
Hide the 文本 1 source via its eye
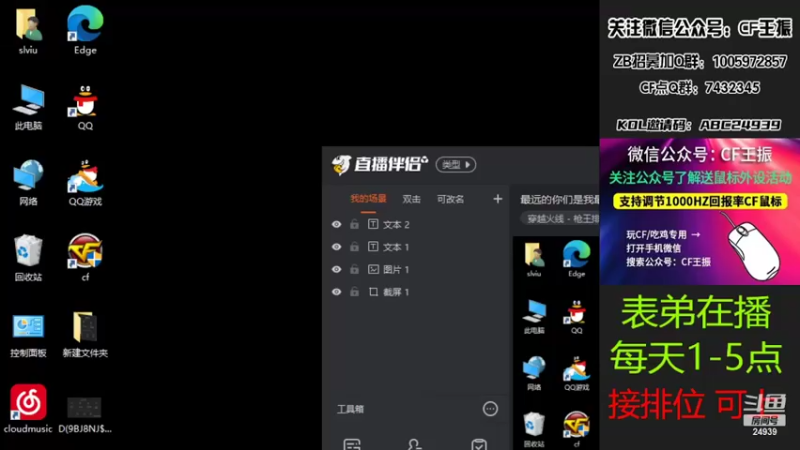(336, 247)
